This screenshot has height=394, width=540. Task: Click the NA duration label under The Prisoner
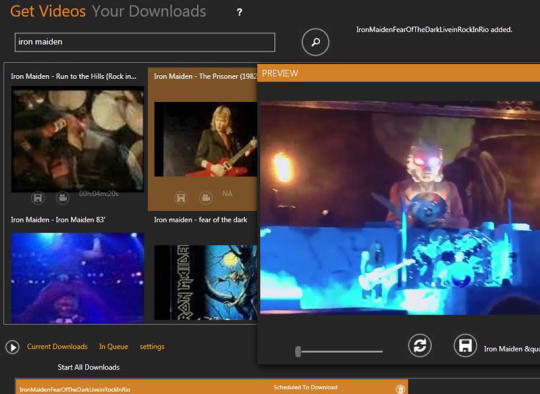pyautogui.click(x=227, y=194)
